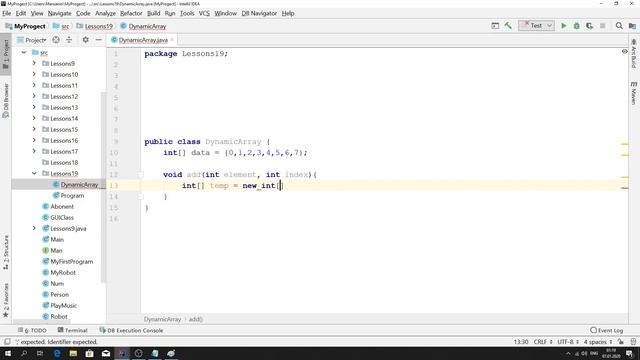Collapse the src folder
The image size is (640, 360).
click(24, 52)
